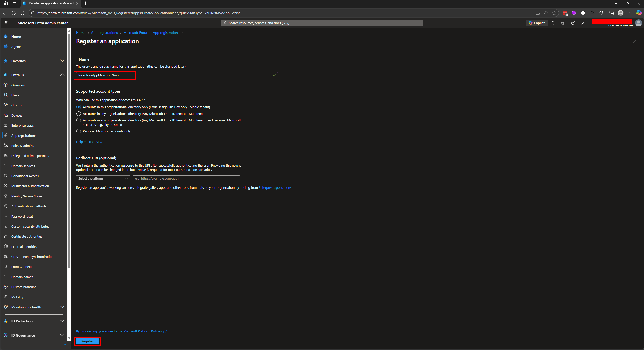Open the portal waffle menu icon
644x350 pixels.
[x=7, y=23]
